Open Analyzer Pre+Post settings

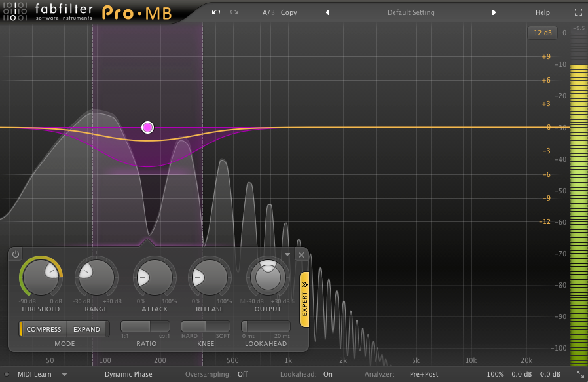(x=424, y=374)
